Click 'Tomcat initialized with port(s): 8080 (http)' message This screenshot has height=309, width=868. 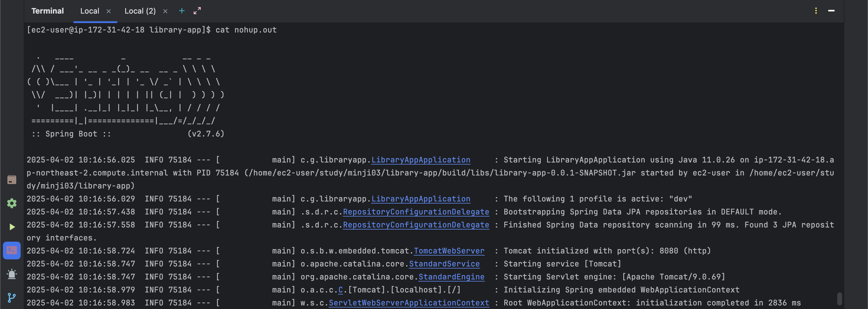(607, 251)
